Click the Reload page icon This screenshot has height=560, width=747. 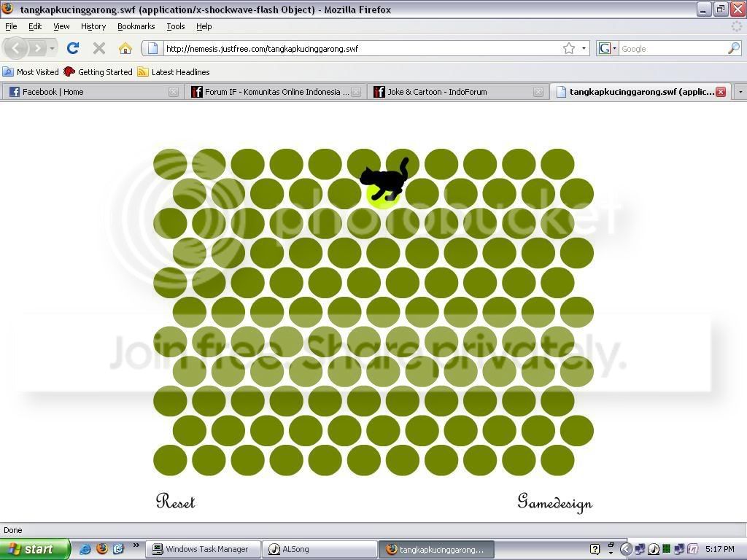[73, 48]
